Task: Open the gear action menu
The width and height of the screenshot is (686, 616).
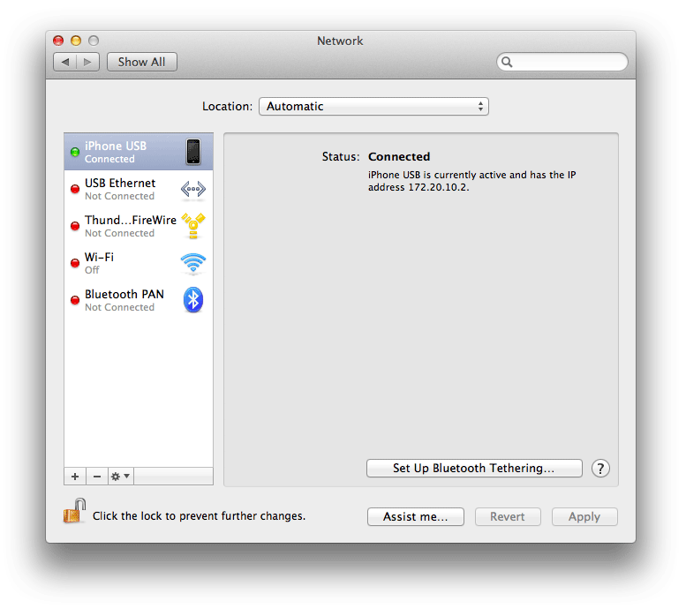Action: 120,477
